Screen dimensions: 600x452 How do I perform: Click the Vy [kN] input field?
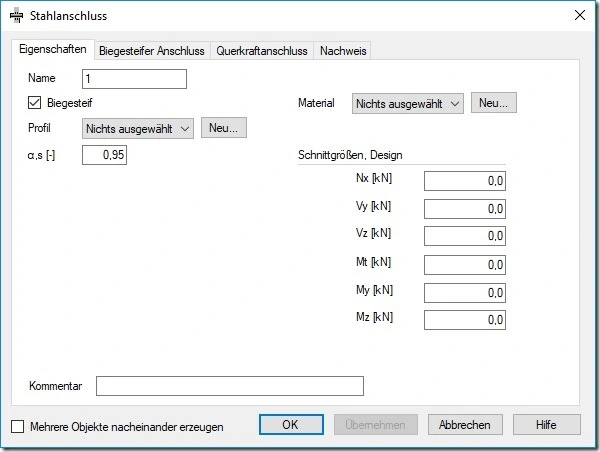pyautogui.click(x=465, y=209)
